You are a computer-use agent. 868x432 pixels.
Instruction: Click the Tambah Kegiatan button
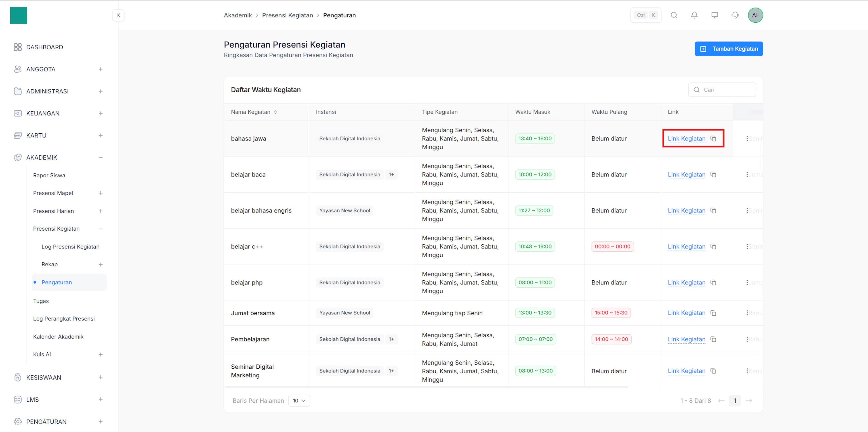coord(729,49)
